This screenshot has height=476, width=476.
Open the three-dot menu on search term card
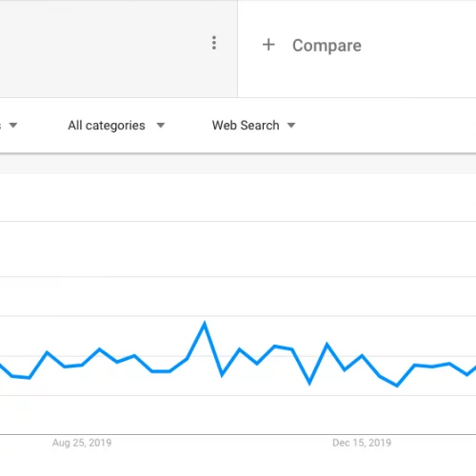click(214, 43)
